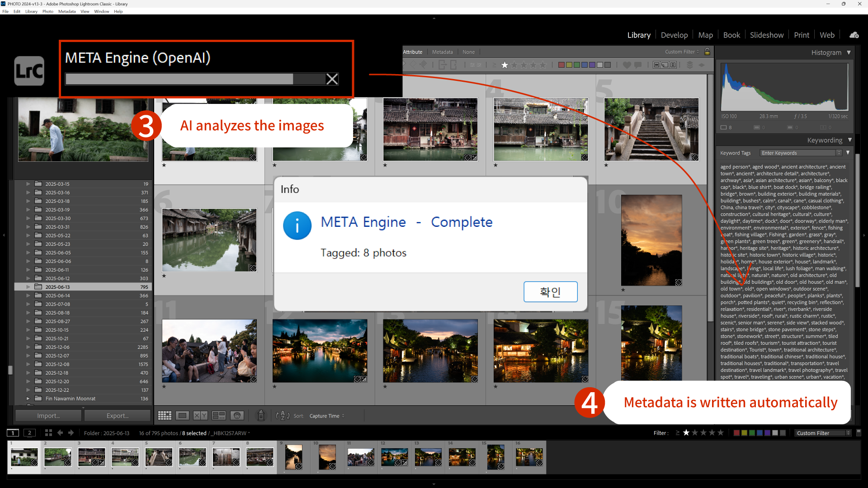This screenshot has width=868, height=488.
Task: Open Compare view XY icon
Action: (x=200, y=416)
